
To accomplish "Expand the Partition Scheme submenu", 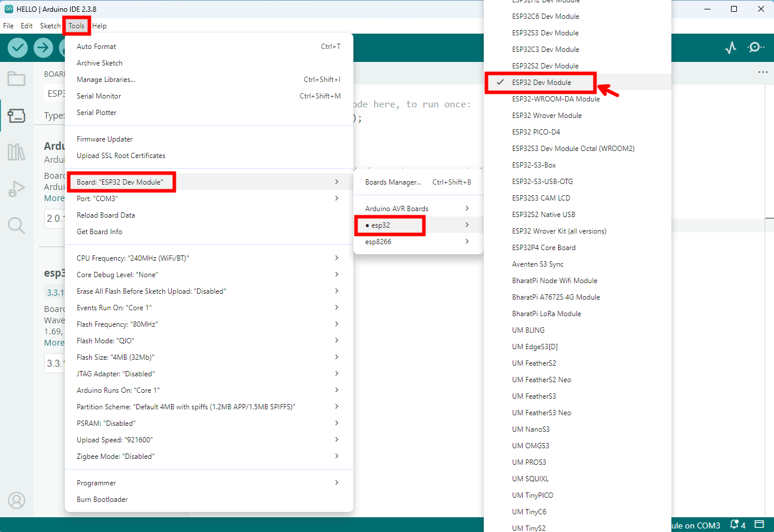I will (x=209, y=407).
